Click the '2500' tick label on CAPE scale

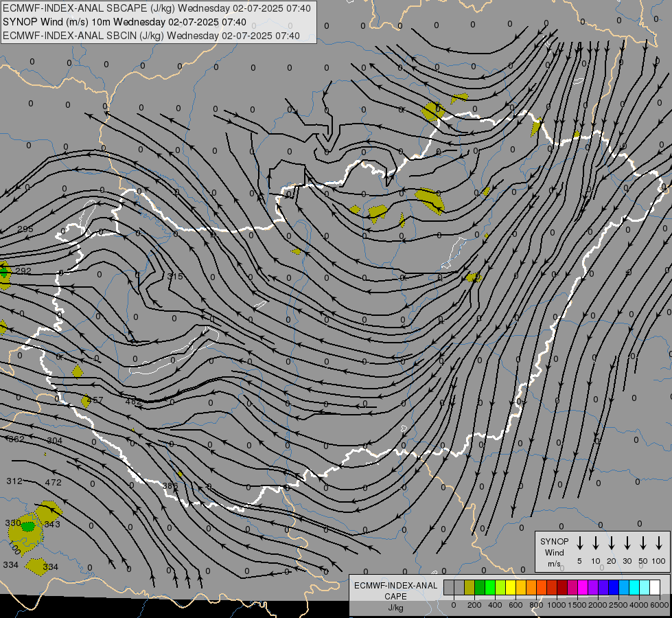618,605
